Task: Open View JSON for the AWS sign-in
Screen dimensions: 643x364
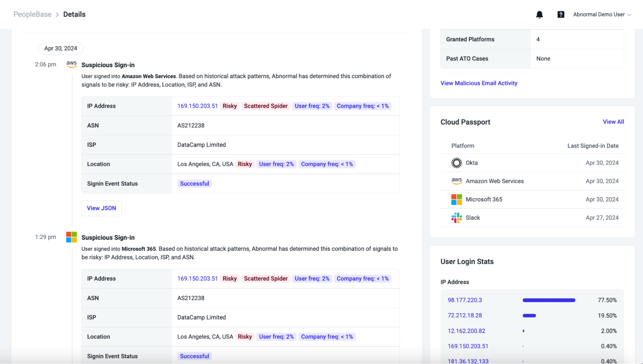Action: pyautogui.click(x=101, y=208)
